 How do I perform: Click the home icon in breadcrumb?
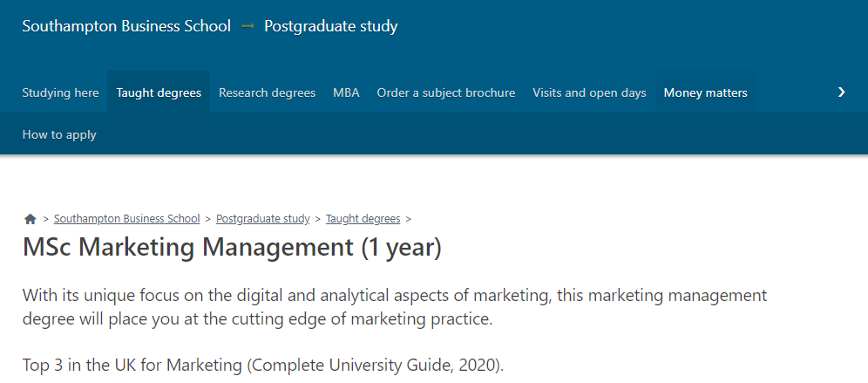pos(31,219)
